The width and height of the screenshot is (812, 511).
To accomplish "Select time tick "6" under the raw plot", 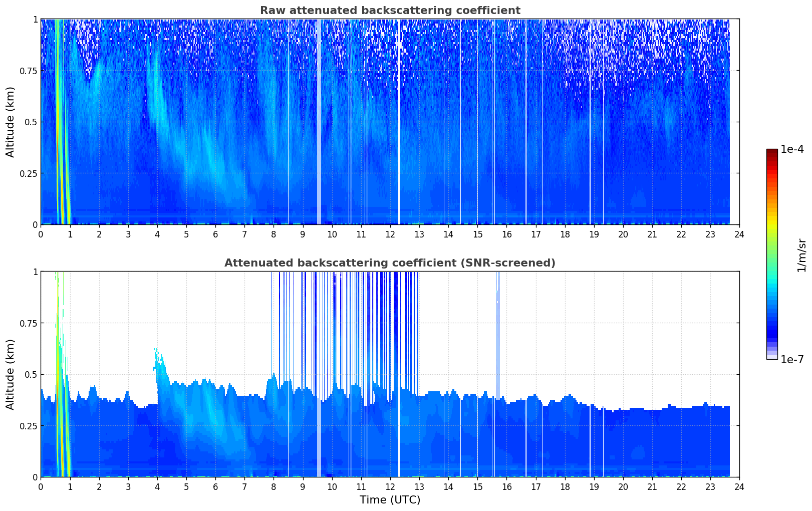I will point(215,234).
